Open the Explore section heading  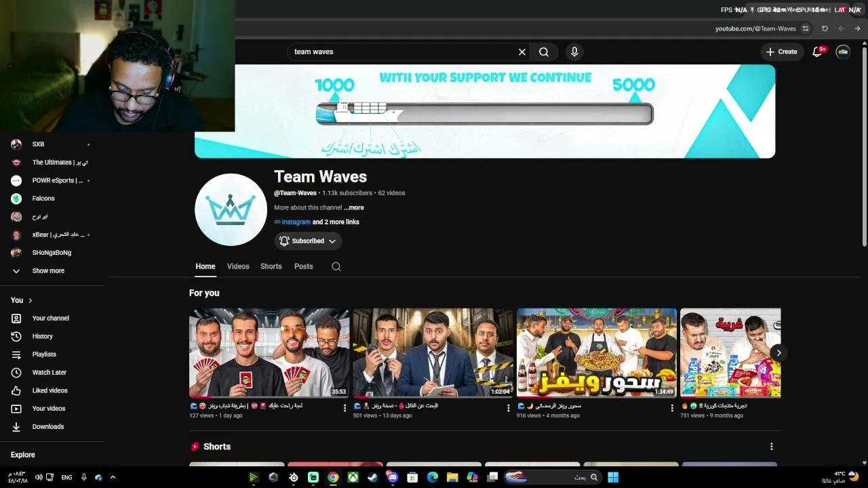23,455
